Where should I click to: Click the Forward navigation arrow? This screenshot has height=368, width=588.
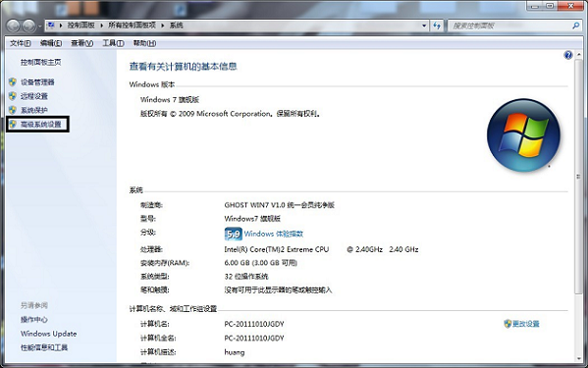click(x=28, y=26)
